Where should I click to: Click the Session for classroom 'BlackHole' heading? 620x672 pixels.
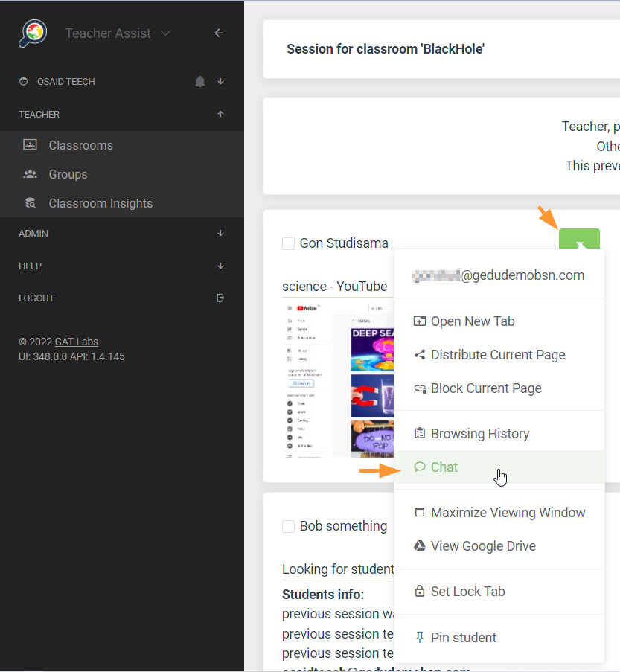[386, 49]
